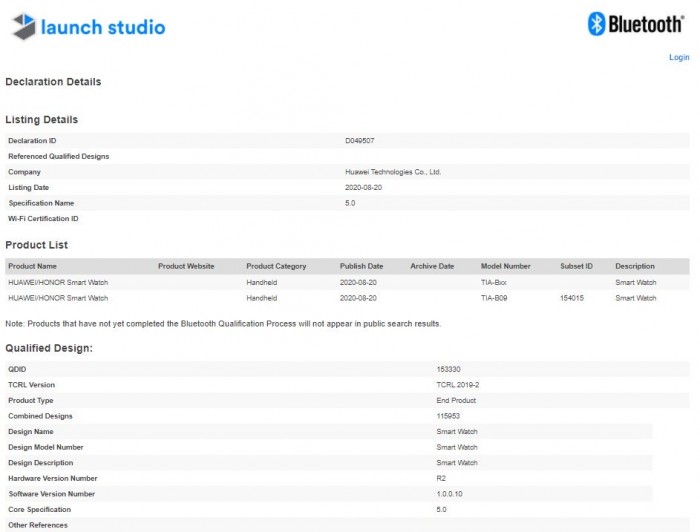Click the Product Website column header

(186, 266)
